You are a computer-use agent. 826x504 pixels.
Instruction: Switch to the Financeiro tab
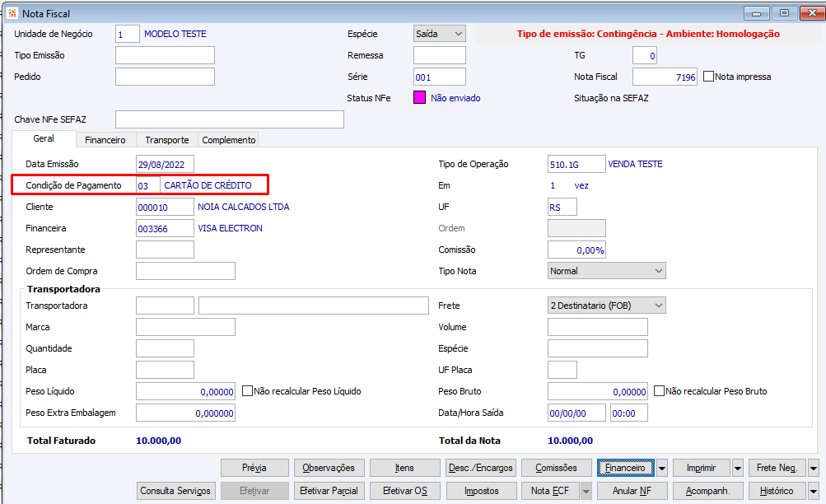105,140
